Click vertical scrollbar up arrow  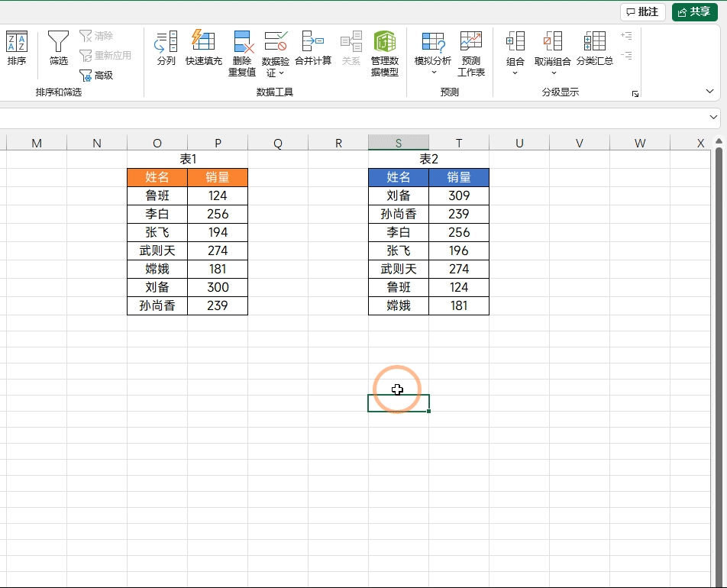719,141
